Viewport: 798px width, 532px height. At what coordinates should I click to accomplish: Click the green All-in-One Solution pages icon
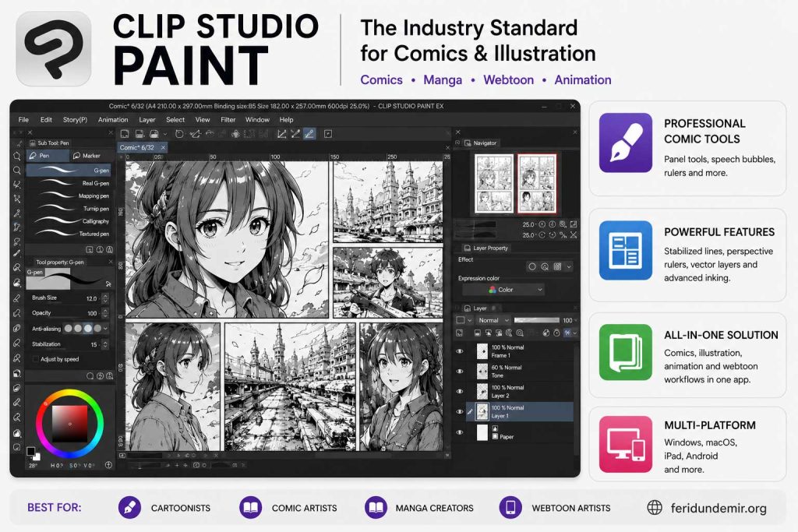point(626,353)
